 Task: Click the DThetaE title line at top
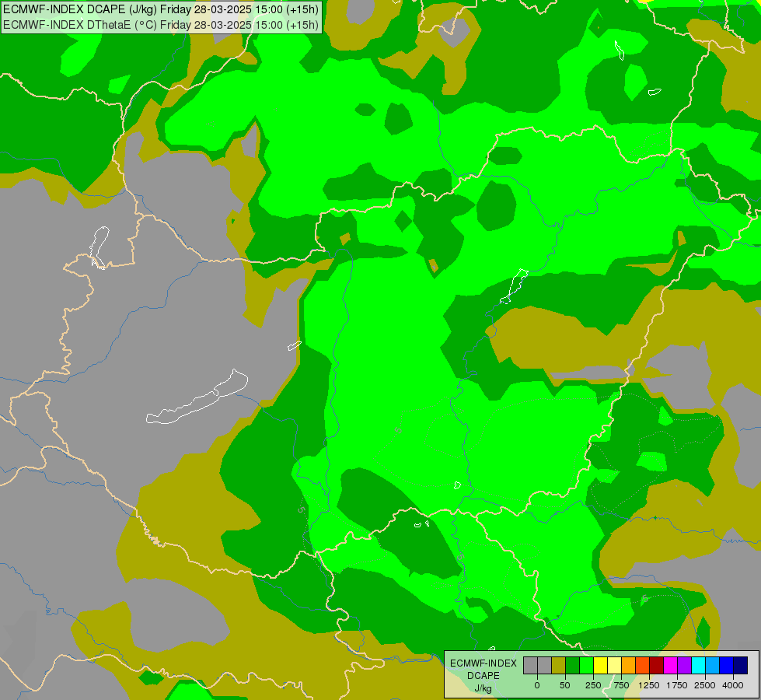point(161,25)
